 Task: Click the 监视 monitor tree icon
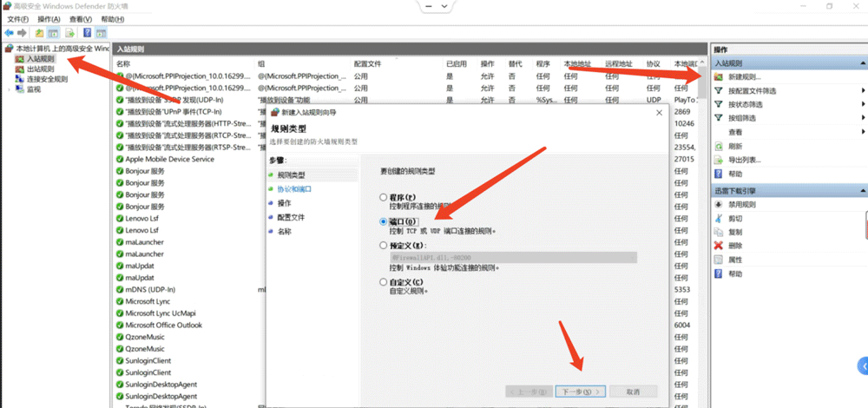20,89
